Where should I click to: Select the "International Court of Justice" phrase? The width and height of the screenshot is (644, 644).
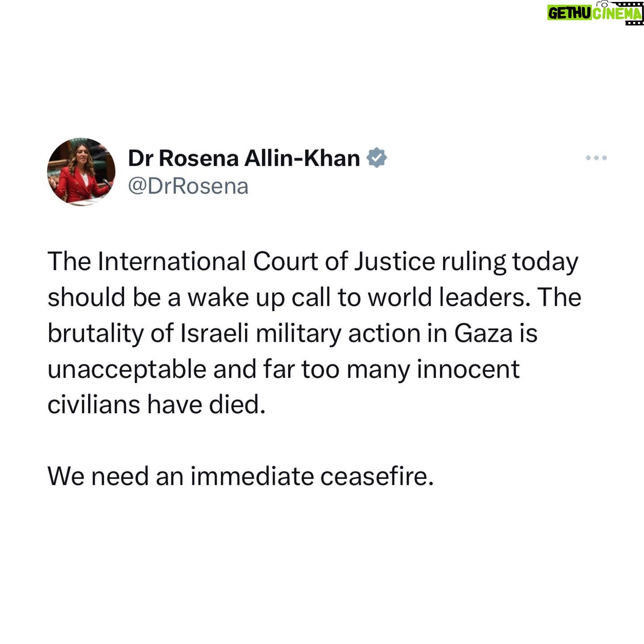pyautogui.click(x=266, y=262)
